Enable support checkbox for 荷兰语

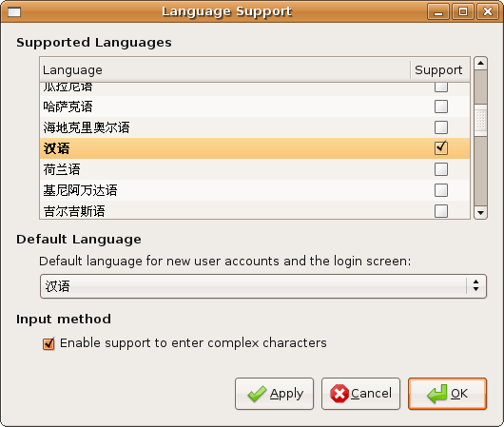pos(441,169)
